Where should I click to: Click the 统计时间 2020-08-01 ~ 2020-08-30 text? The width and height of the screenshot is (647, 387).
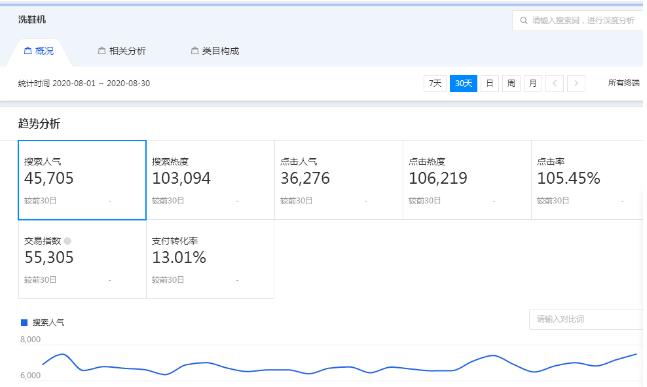(x=84, y=83)
